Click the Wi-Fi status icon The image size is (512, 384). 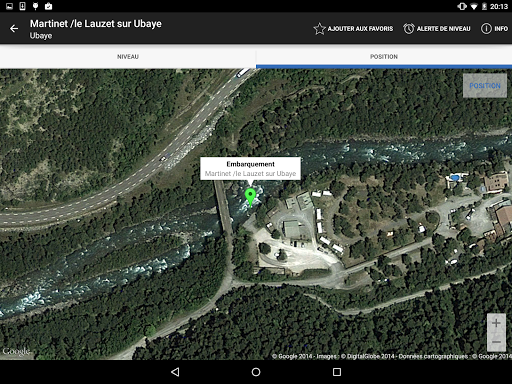474,6
